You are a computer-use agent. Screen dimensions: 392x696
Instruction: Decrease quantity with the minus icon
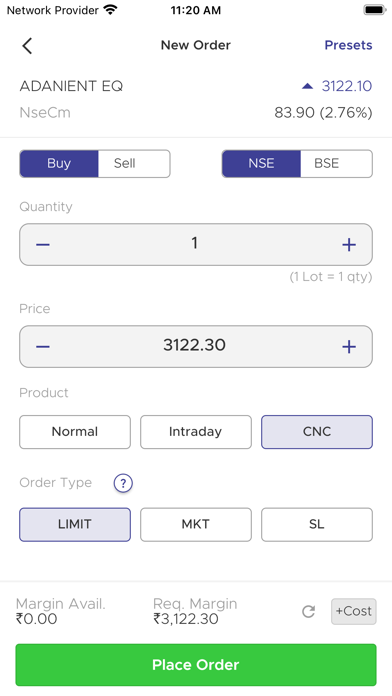tap(43, 245)
